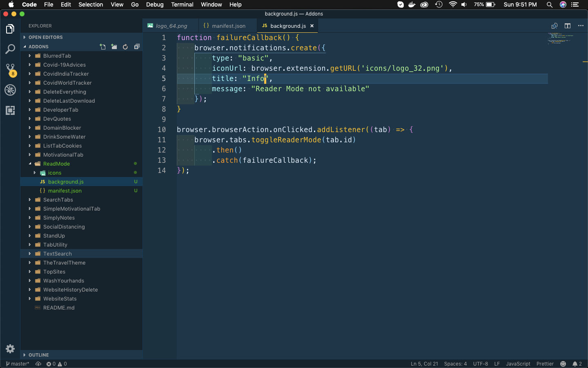Close the background.js tab
Image resolution: width=588 pixels, height=368 pixels.
(x=312, y=26)
